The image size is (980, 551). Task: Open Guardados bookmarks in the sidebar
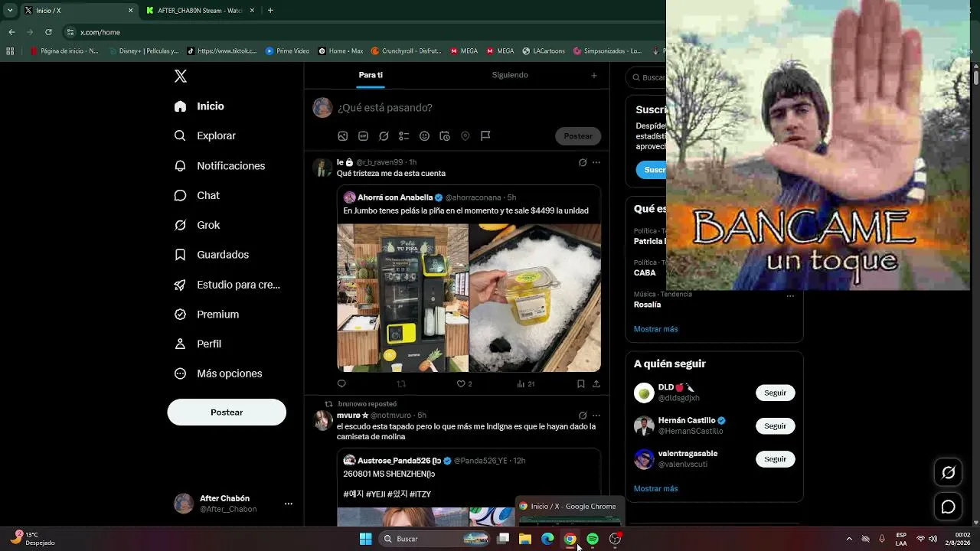point(211,254)
